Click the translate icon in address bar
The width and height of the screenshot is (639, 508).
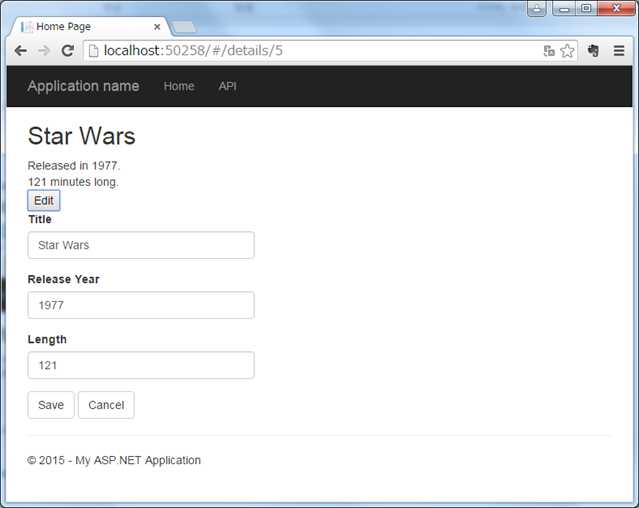pos(549,51)
